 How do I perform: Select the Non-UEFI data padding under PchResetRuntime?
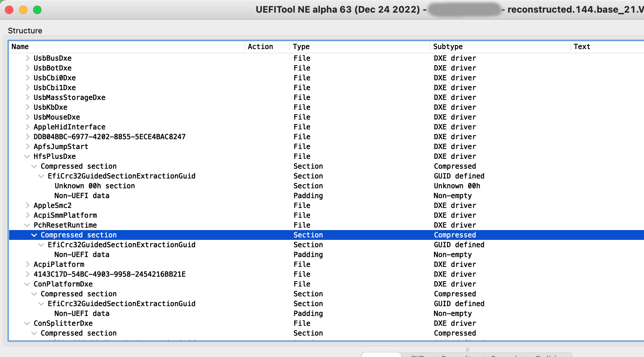(81, 254)
